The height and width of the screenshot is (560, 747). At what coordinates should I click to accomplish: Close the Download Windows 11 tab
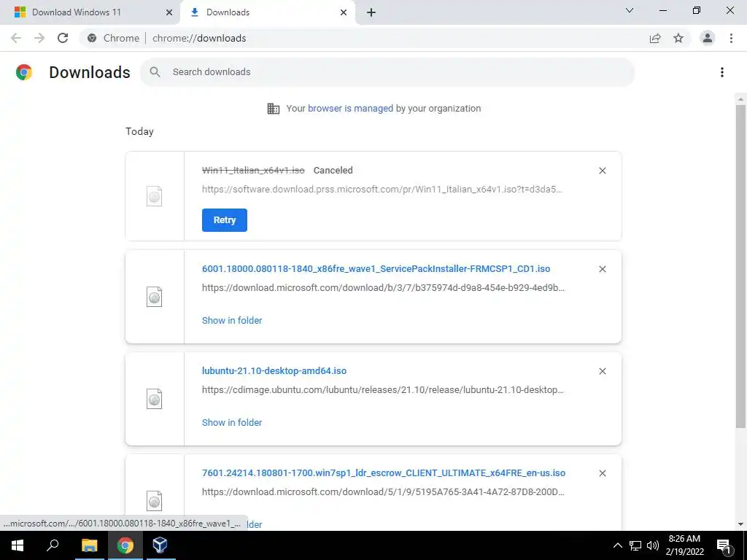coord(169,12)
